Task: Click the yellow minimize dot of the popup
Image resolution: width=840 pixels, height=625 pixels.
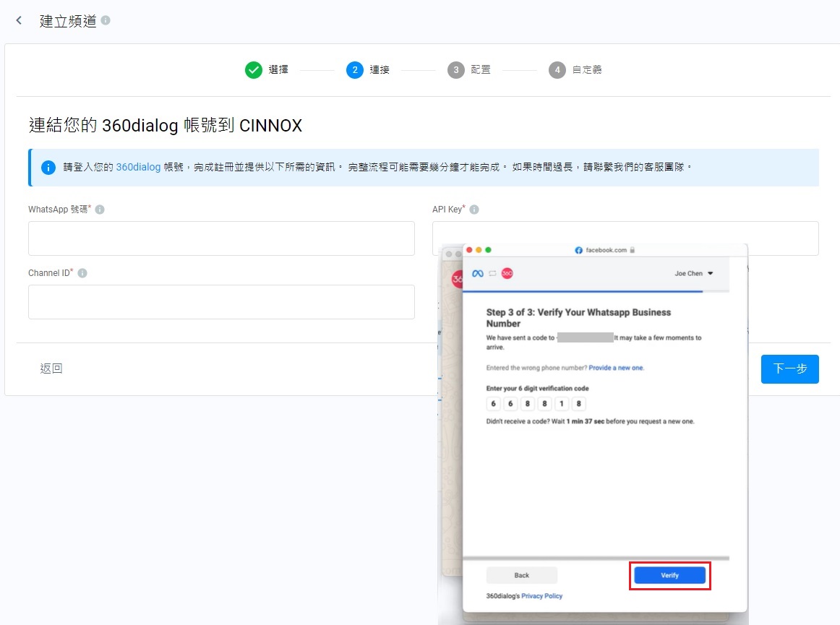Action: click(479, 250)
